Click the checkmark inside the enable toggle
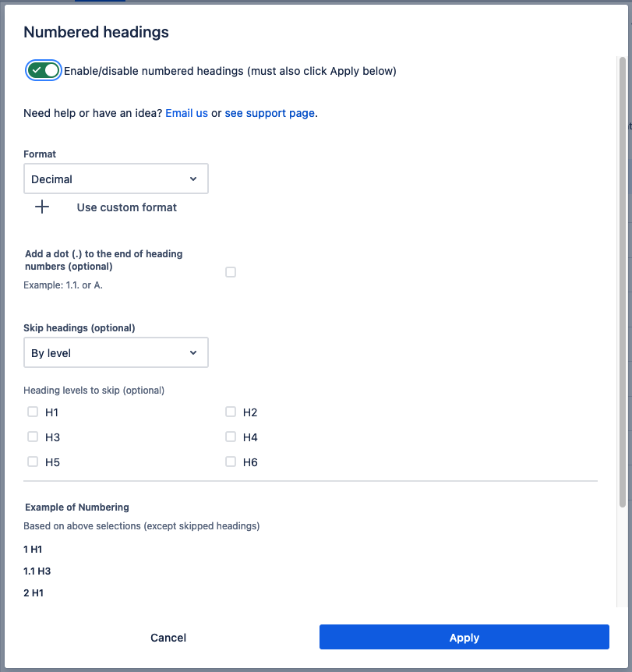 [x=37, y=70]
